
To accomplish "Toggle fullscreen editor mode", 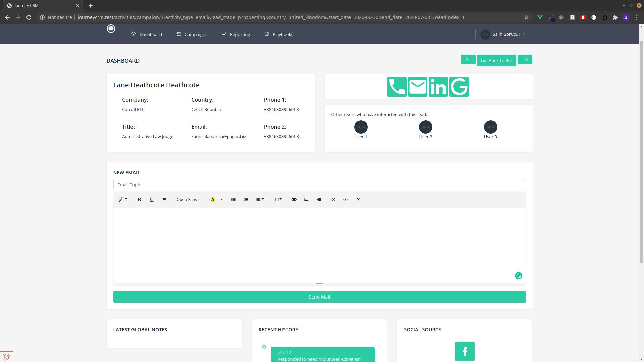I will point(333,200).
